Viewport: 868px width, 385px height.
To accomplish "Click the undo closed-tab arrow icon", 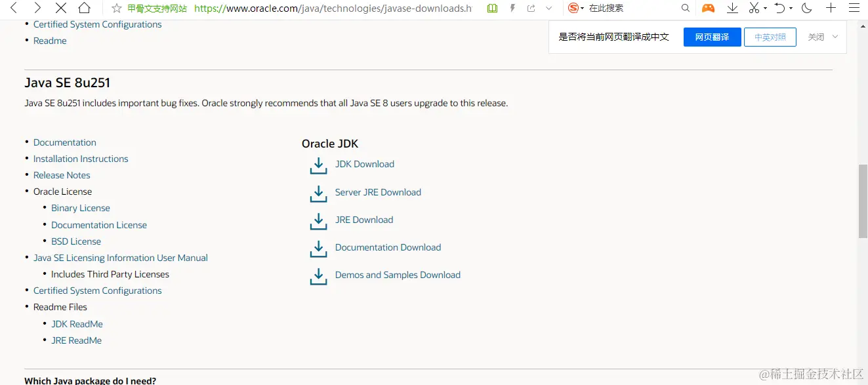I will (x=780, y=8).
